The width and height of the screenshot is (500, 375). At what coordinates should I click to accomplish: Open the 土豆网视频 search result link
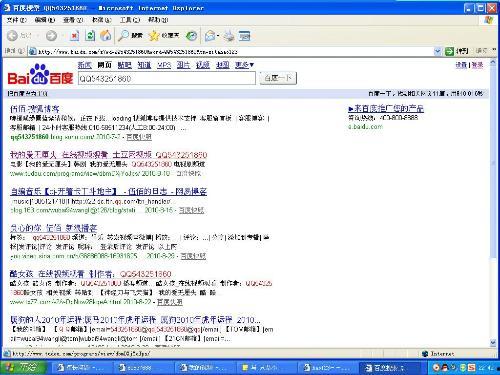tap(108, 155)
